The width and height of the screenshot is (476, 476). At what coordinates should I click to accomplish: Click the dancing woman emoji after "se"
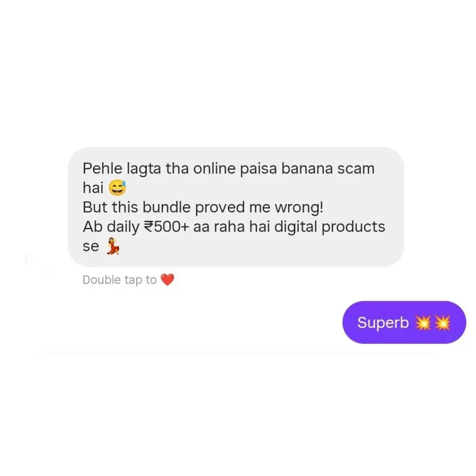112,246
